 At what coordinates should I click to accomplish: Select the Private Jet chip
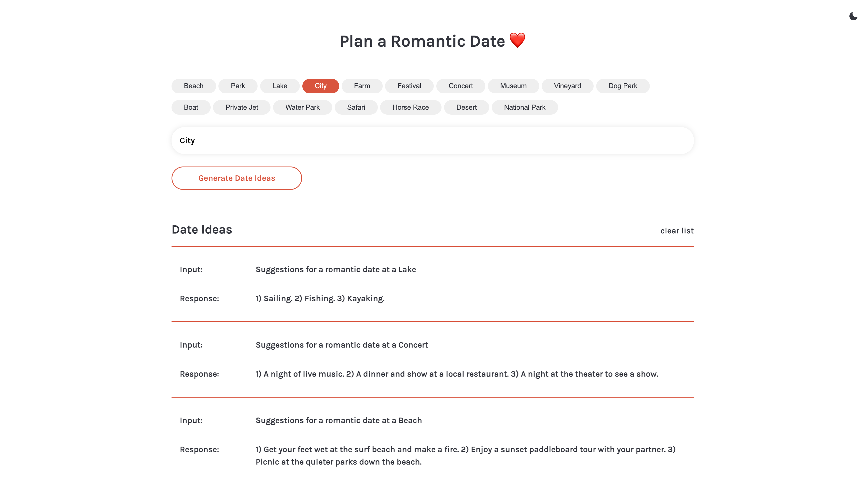coord(241,107)
